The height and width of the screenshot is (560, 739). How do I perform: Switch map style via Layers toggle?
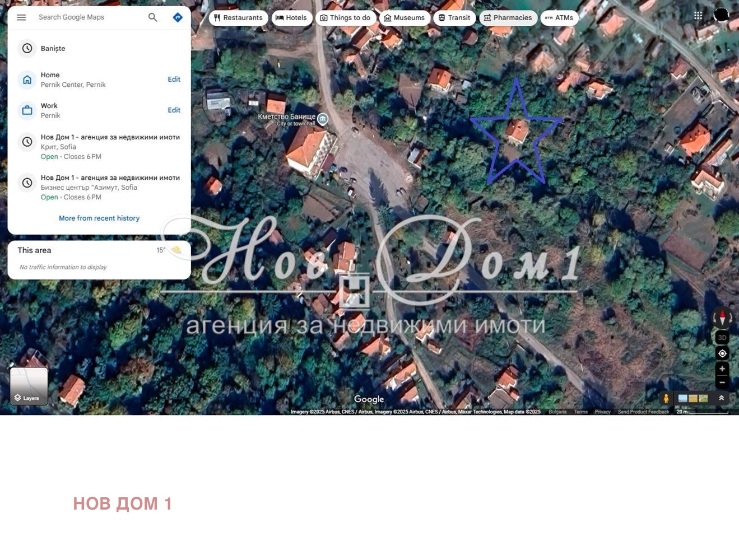pyautogui.click(x=29, y=385)
